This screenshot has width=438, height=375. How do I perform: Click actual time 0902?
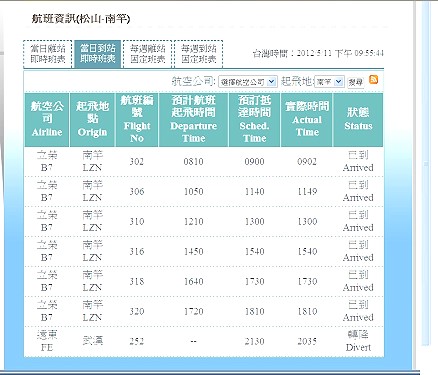point(307,162)
